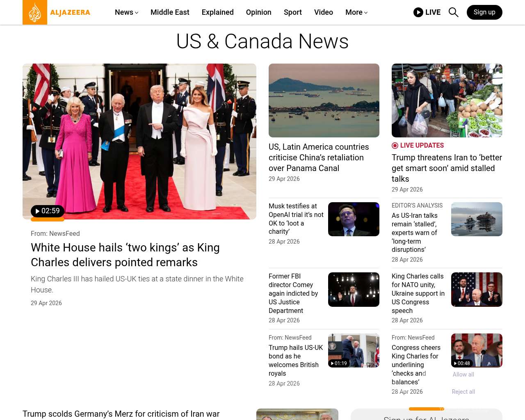Image resolution: width=525 pixels, height=420 pixels.
Task: Expand the More dropdown menu
Action: tap(356, 12)
